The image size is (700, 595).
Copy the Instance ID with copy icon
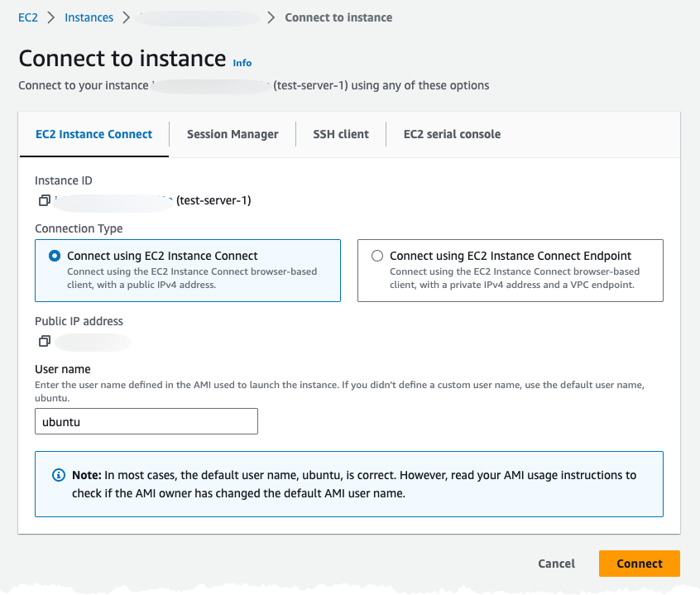click(44, 200)
